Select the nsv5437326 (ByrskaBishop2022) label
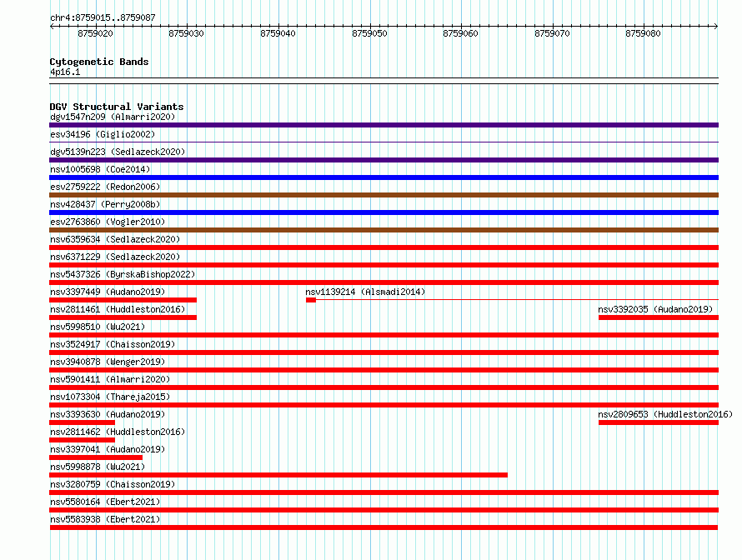742x560 pixels. (123, 274)
